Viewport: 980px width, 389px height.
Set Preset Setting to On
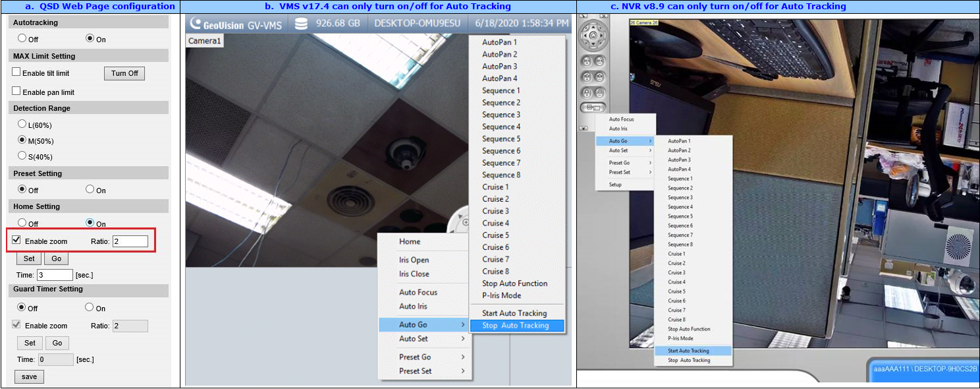[90, 189]
